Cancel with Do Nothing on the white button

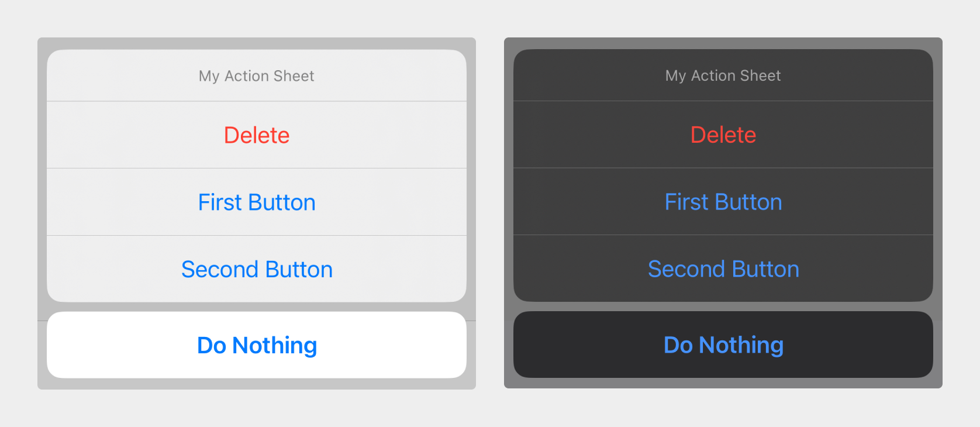[257, 345]
